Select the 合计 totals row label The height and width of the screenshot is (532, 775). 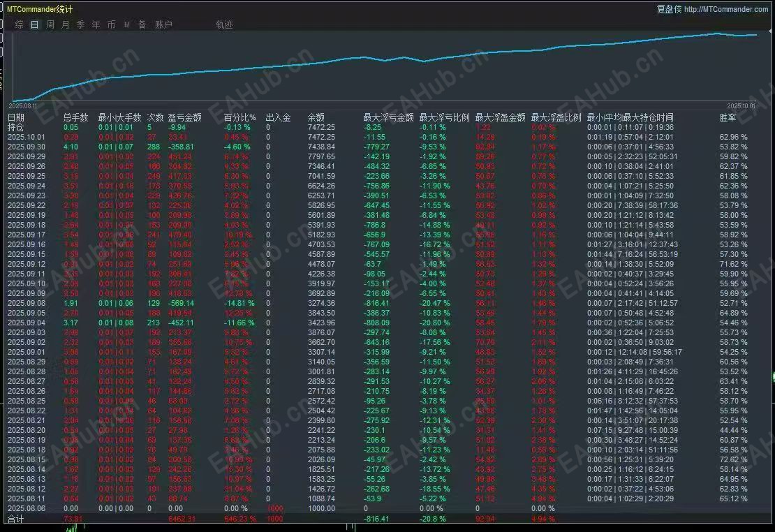(x=16, y=519)
